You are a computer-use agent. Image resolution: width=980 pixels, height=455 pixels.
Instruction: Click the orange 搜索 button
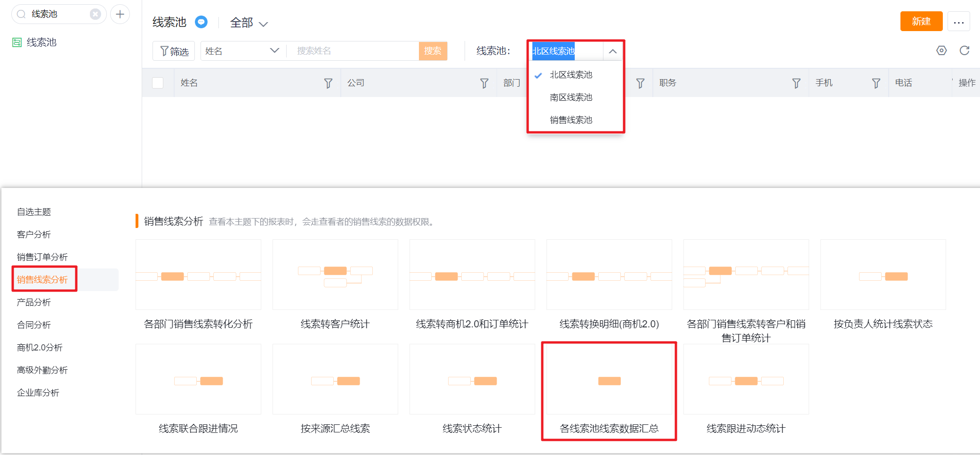(x=433, y=51)
